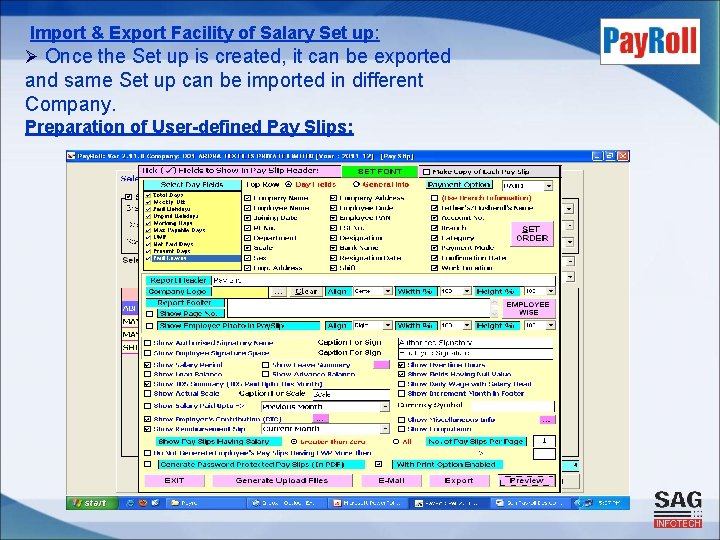Select Working Days in day fields list
The width and height of the screenshot is (720, 540).
(193, 223)
